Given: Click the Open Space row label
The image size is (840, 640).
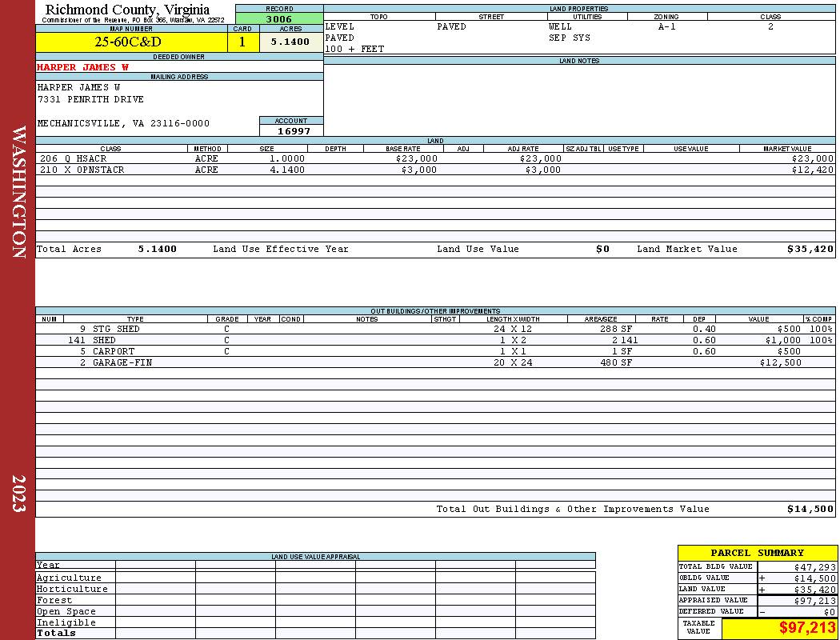Looking at the screenshot, I should pyautogui.click(x=66, y=612).
